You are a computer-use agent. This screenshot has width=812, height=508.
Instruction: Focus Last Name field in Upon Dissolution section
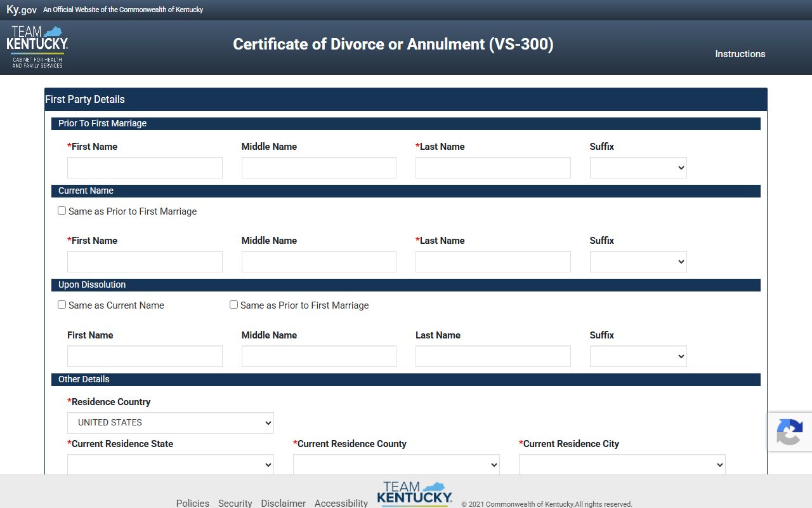[493, 356]
